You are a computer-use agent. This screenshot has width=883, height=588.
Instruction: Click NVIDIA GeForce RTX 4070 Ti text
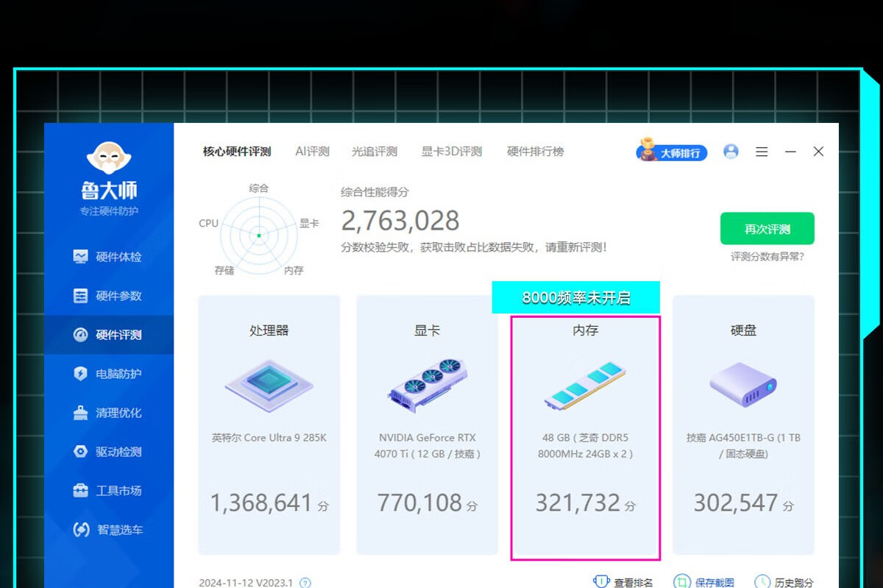pyautogui.click(x=428, y=446)
